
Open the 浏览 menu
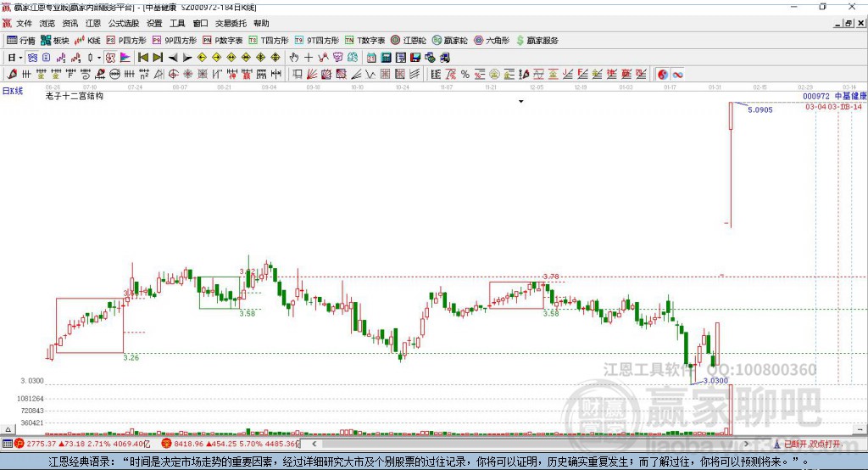pos(47,23)
